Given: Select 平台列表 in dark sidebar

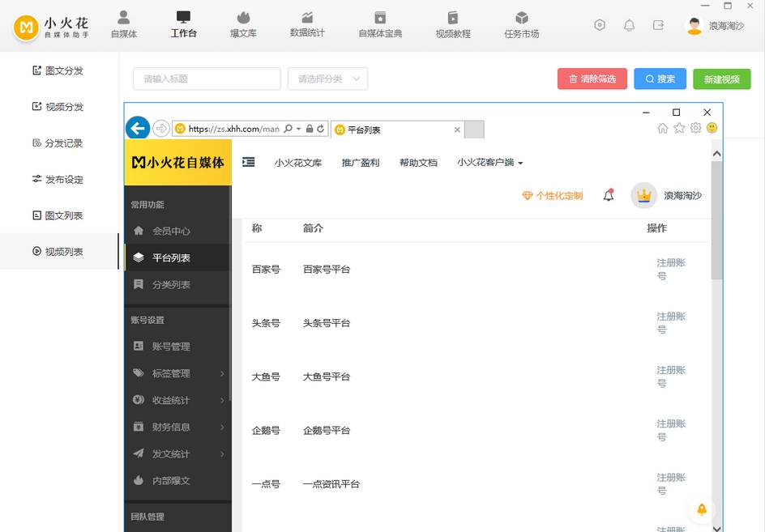Looking at the screenshot, I should 177,257.
